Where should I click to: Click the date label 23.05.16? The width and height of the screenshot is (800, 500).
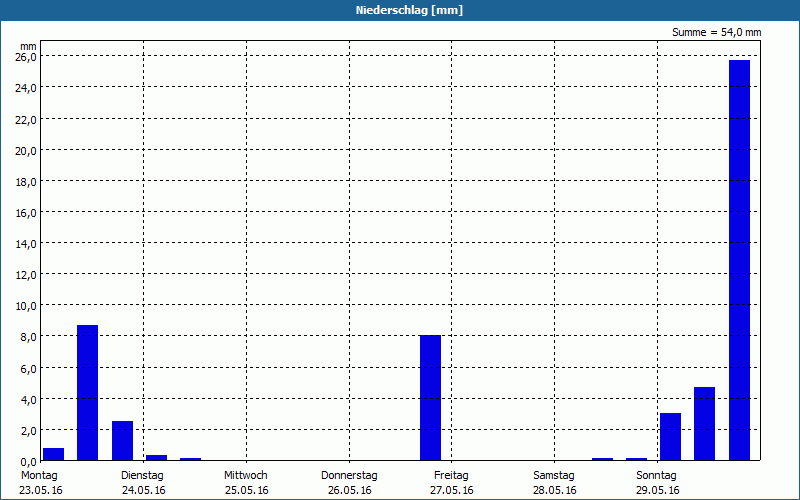[x=41, y=491]
